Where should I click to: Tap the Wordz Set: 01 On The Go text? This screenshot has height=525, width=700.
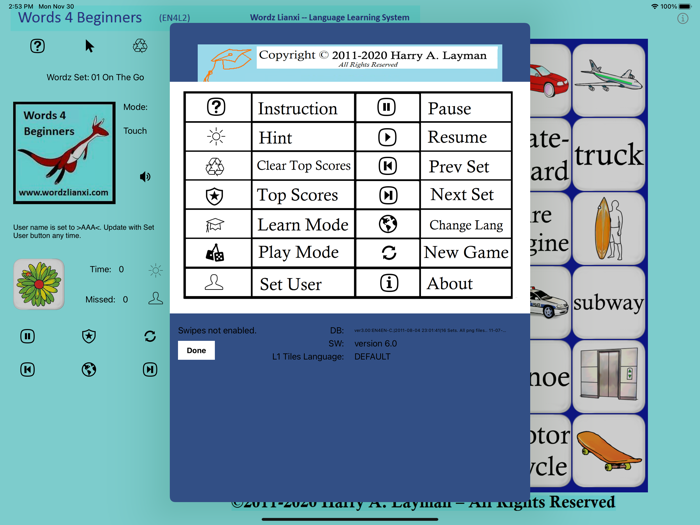click(95, 77)
